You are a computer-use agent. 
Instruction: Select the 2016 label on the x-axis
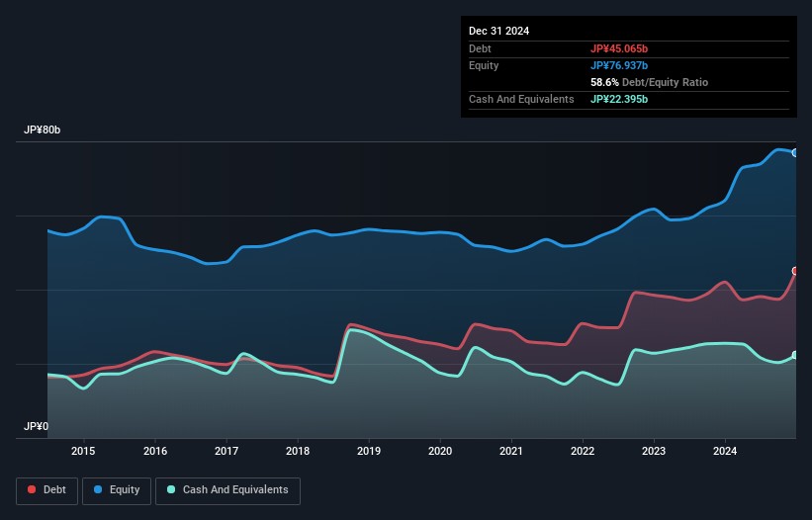point(155,452)
